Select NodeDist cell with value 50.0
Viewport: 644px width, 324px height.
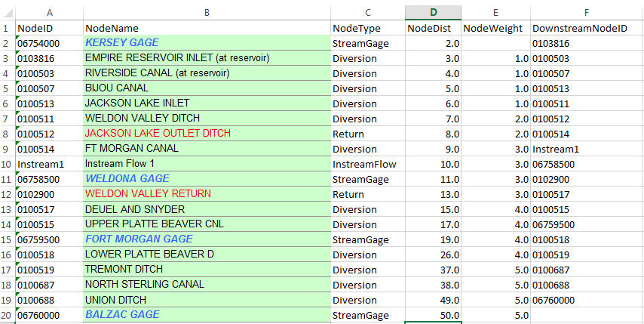[x=433, y=315]
